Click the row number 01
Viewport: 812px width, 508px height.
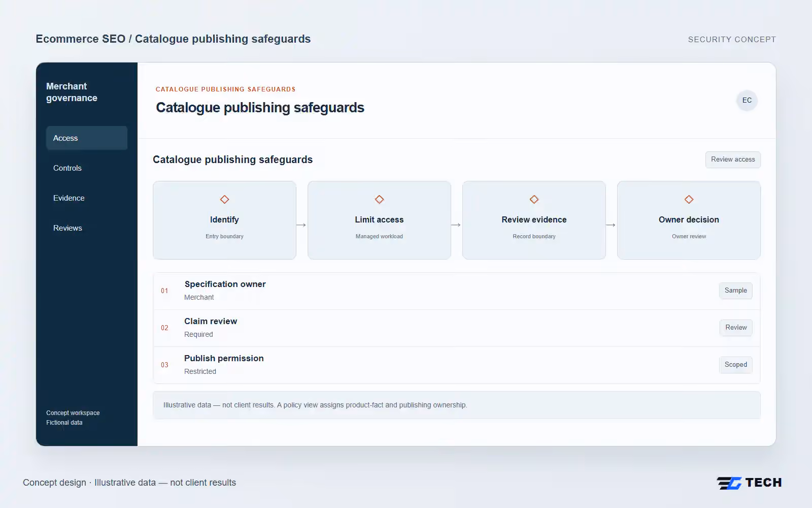point(164,291)
